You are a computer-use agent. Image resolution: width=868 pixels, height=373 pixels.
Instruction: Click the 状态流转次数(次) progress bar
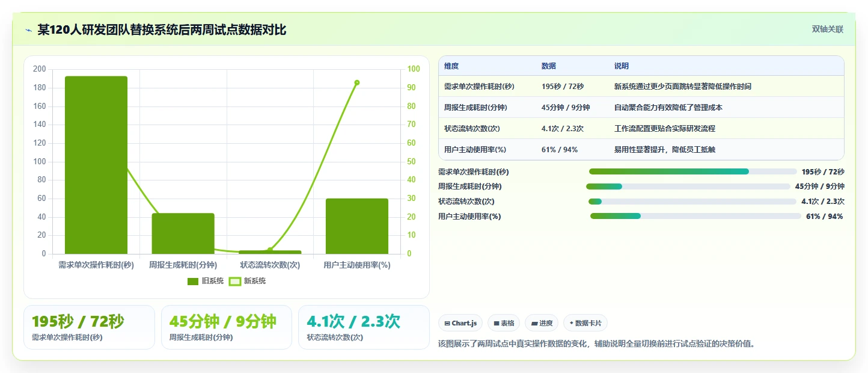pos(692,202)
